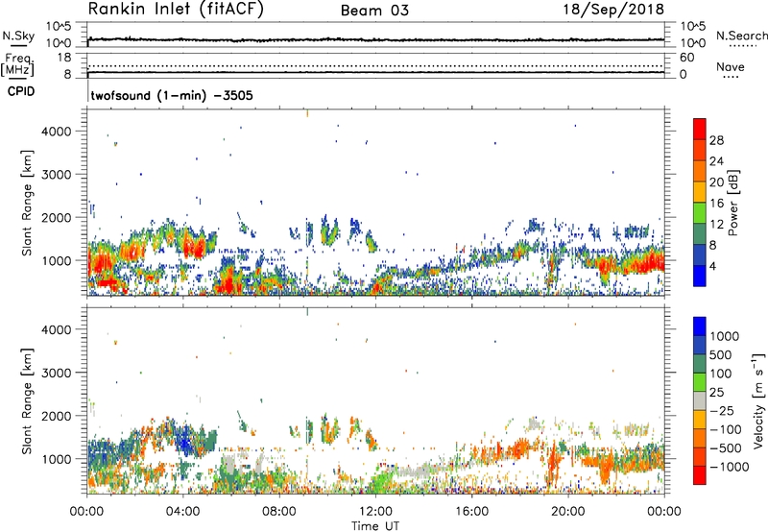Select 'twofsound (1-min) -3505' text
768x532 pixels.
point(172,95)
